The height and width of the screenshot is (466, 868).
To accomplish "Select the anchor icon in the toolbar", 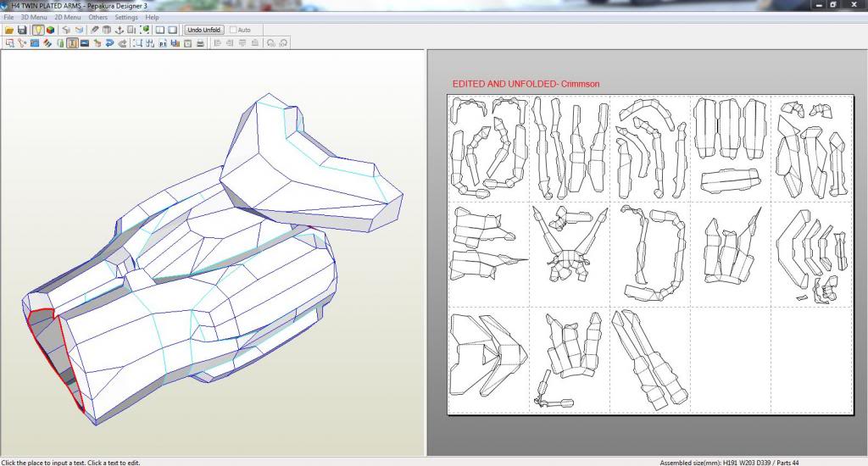I will (120, 30).
